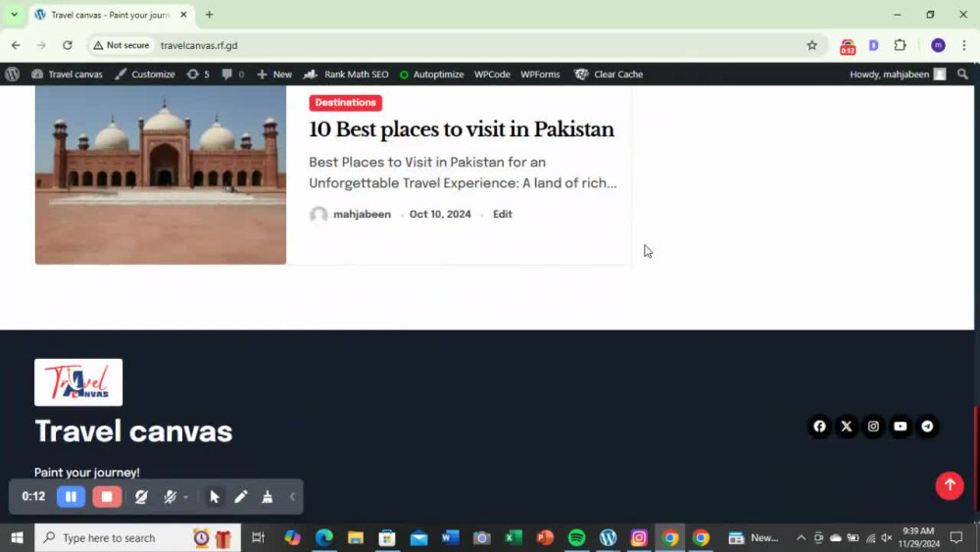Open the WPCode admin bar item

click(x=492, y=74)
